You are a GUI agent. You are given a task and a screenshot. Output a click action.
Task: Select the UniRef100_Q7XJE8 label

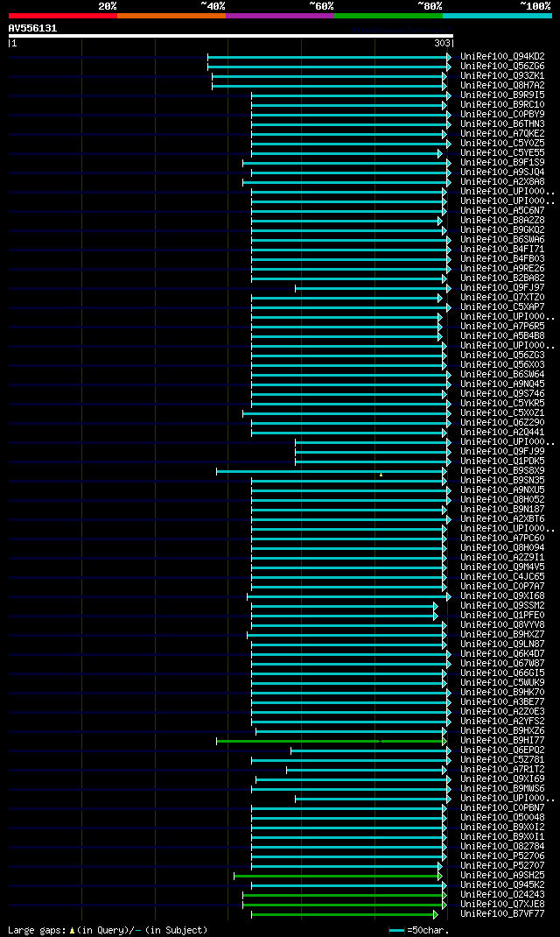(x=502, y=905)
